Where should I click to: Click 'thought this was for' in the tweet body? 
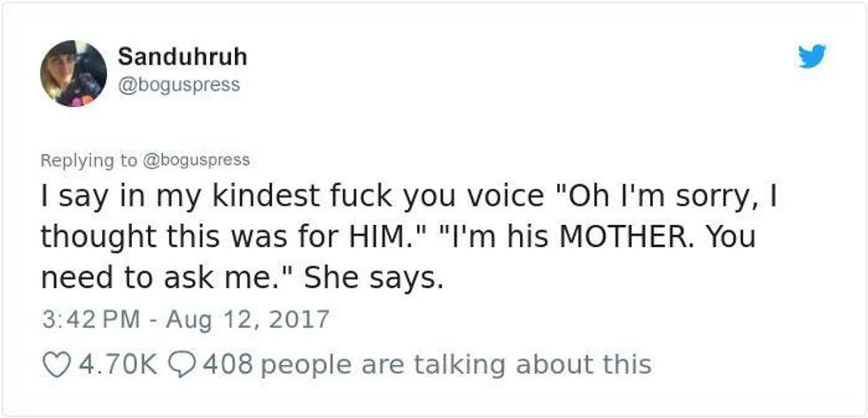pyautogui.click(x=190, y=238)
